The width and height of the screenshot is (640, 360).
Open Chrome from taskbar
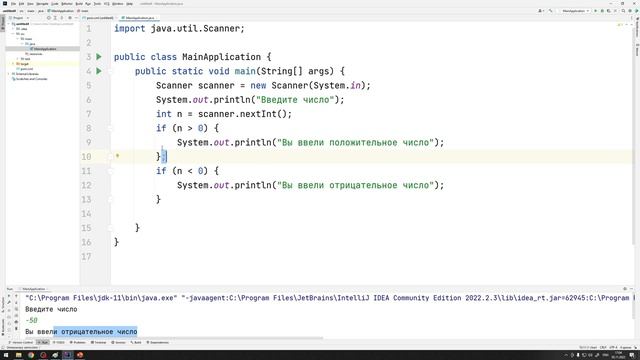(x=31, y=355)
